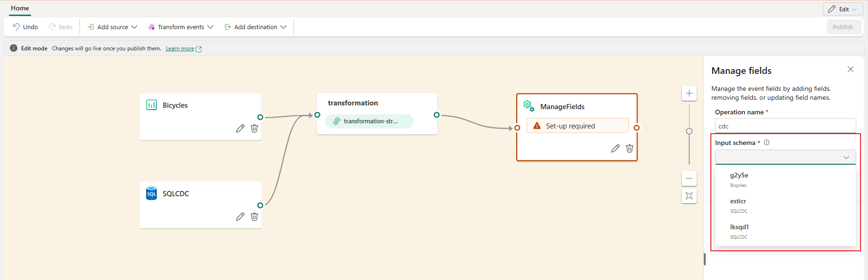
Task: Zoom out on the canvas with minus
Action: 689,178
